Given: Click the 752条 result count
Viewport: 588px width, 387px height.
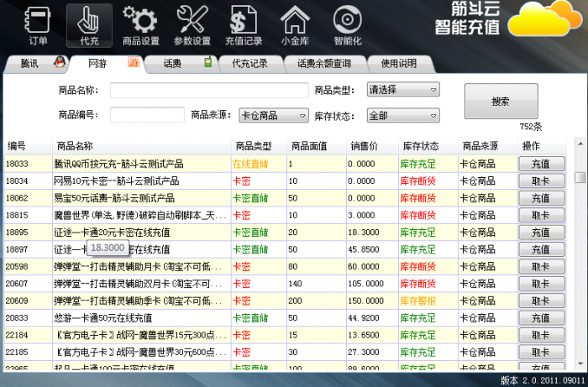Looking at the screenshot, I should pos(531,127).
